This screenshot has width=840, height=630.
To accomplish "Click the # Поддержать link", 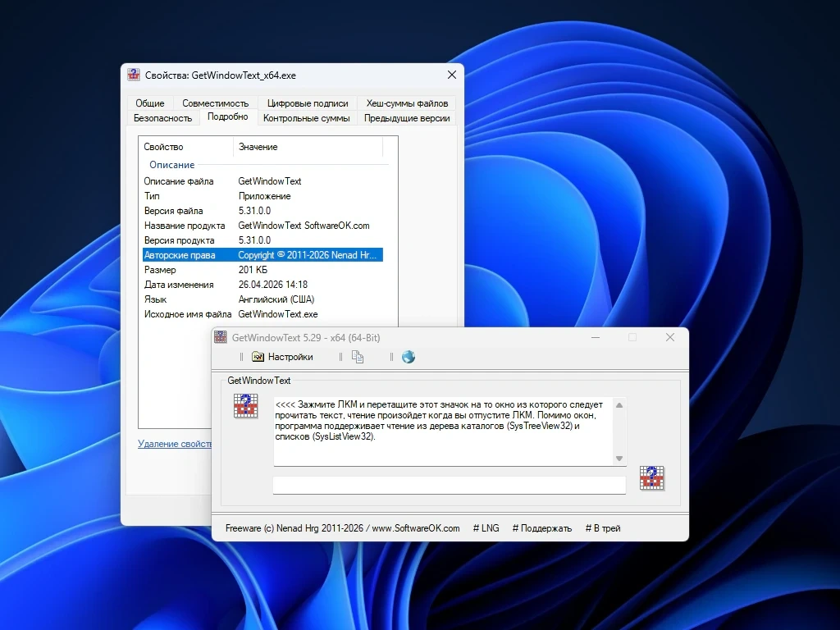I will coord(541,528).
